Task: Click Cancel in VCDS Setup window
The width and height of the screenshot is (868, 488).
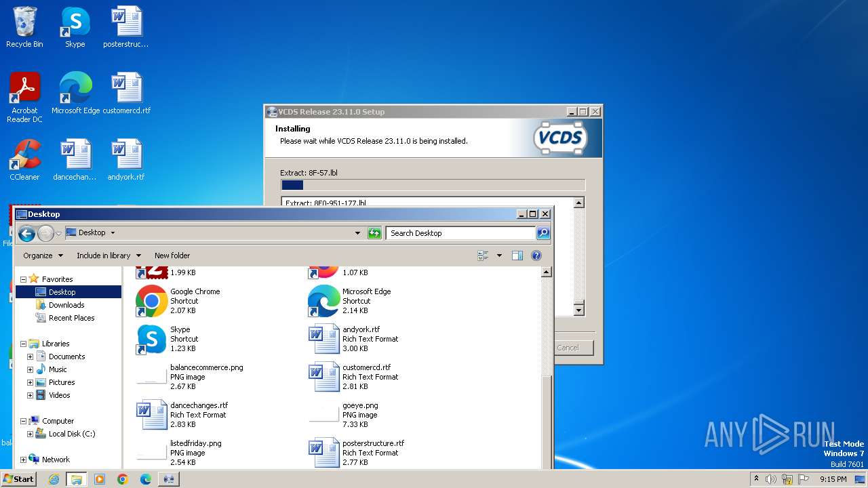Action: [568, 348]
